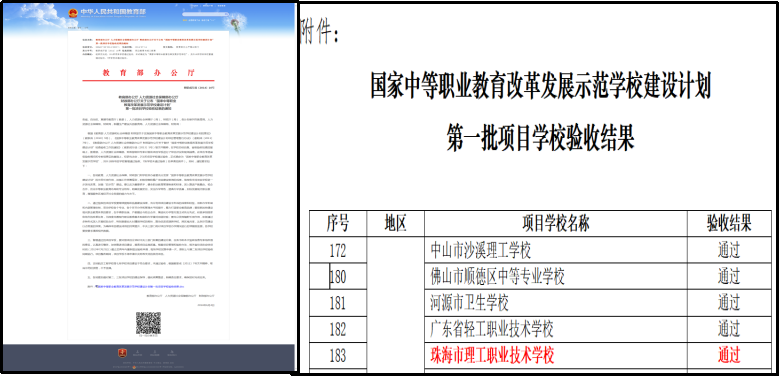This screenshot has width=779, height=376.
Task: Click the middle small footer icon
Action: pyautogui.click(x=155, y=353)
